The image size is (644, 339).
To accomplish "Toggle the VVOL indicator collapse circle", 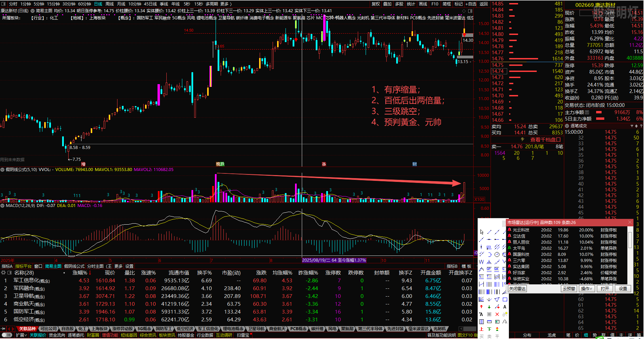I will click(x=2, y=170).
